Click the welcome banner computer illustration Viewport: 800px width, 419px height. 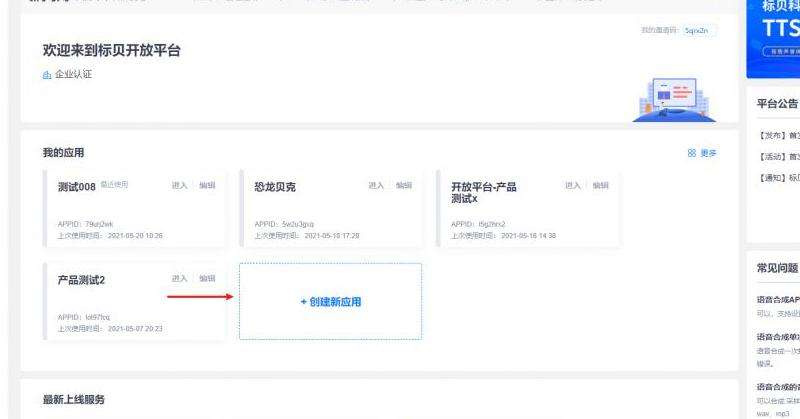(x=674, y=100)
